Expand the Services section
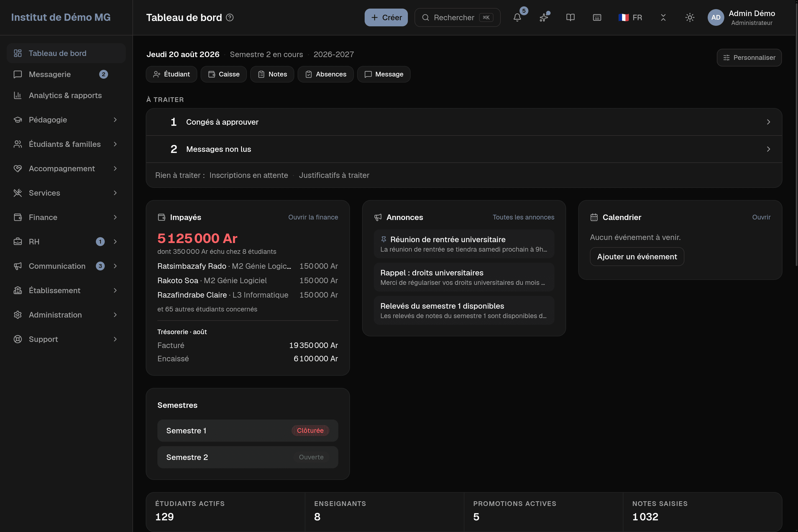The height and width of the screenshot is (532, 798). click(x=66, y=193)
